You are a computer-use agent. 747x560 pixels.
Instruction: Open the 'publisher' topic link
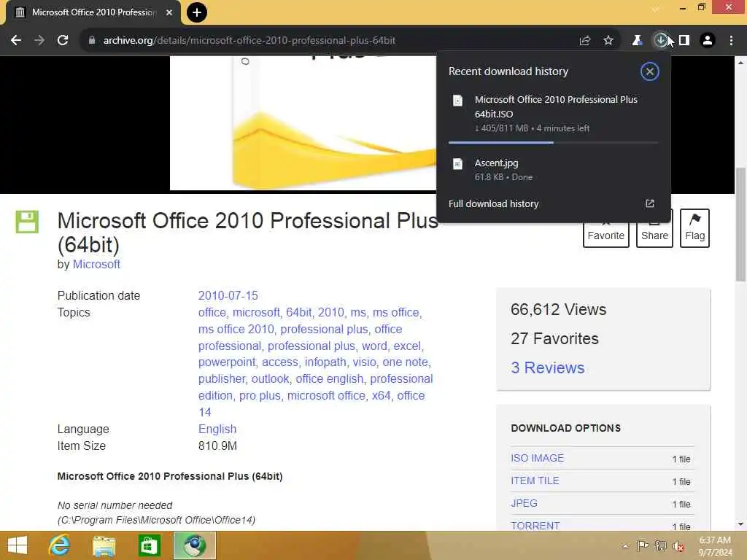[222, 379]
